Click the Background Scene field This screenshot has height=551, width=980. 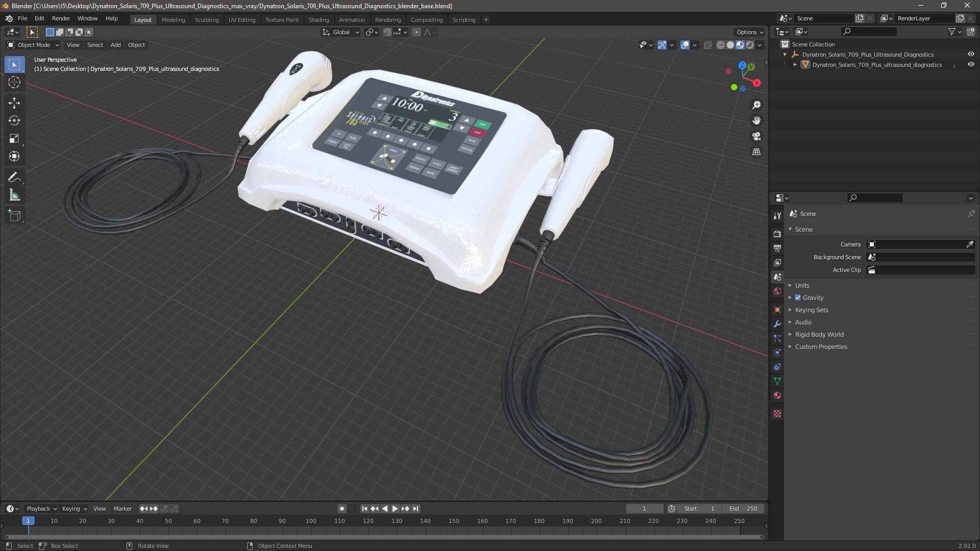click(921, 257)
